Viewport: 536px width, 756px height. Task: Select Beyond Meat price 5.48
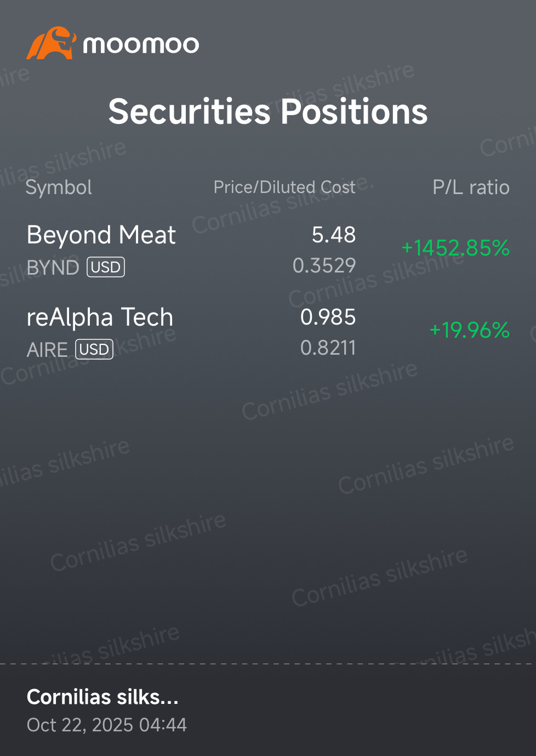click(x=334, y=235)
